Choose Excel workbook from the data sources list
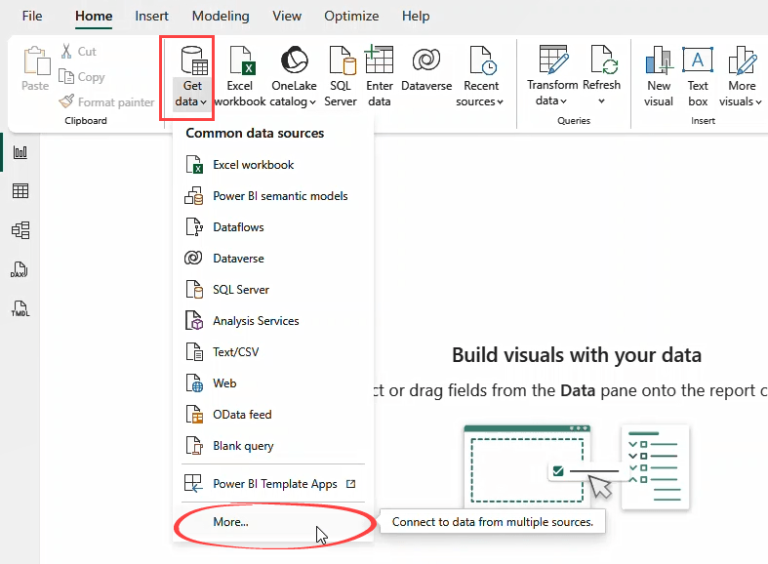Image resolution: width=768 pixels, height=564 pixels. point(273,164)
